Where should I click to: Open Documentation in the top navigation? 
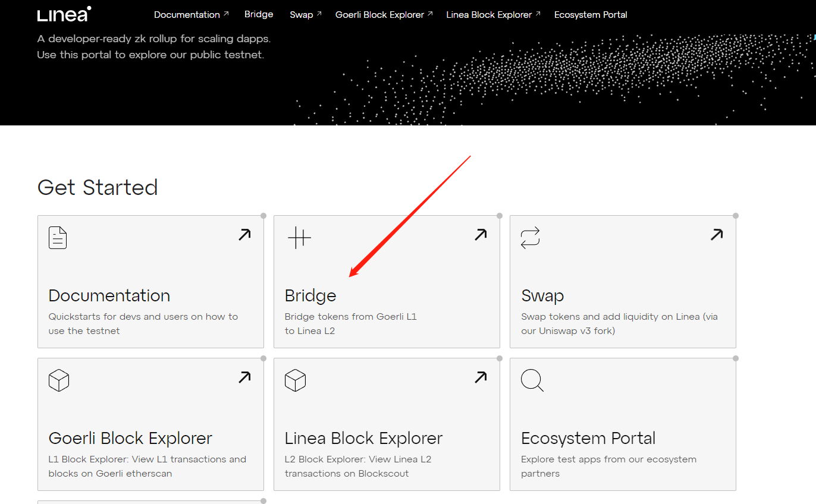coord(191,14)
